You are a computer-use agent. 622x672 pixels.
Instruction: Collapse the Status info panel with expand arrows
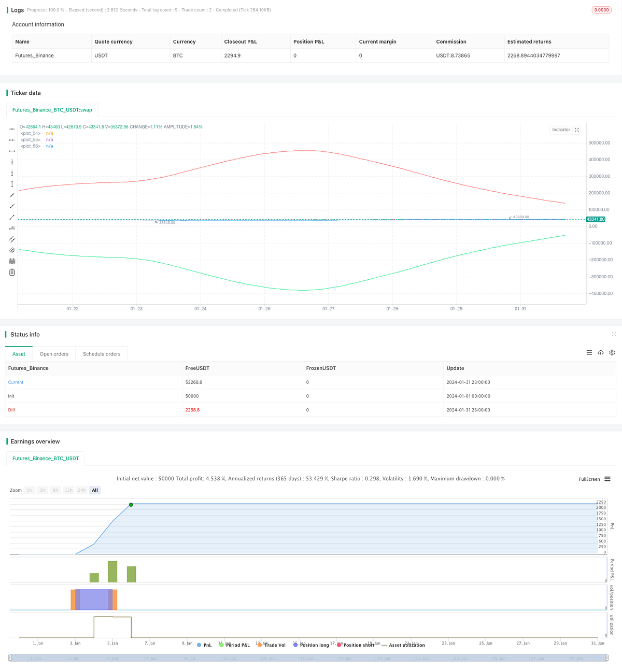point(614,334)
